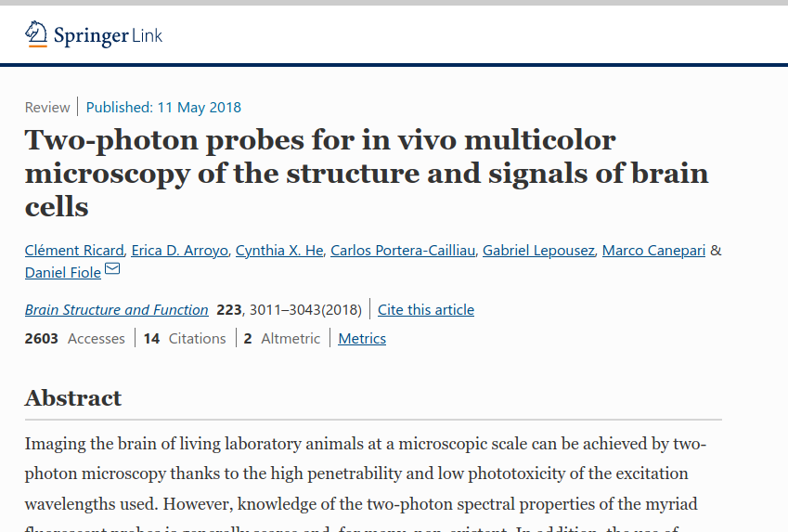
Task: Open Brain Structure and Function journal
Action: 117,310
